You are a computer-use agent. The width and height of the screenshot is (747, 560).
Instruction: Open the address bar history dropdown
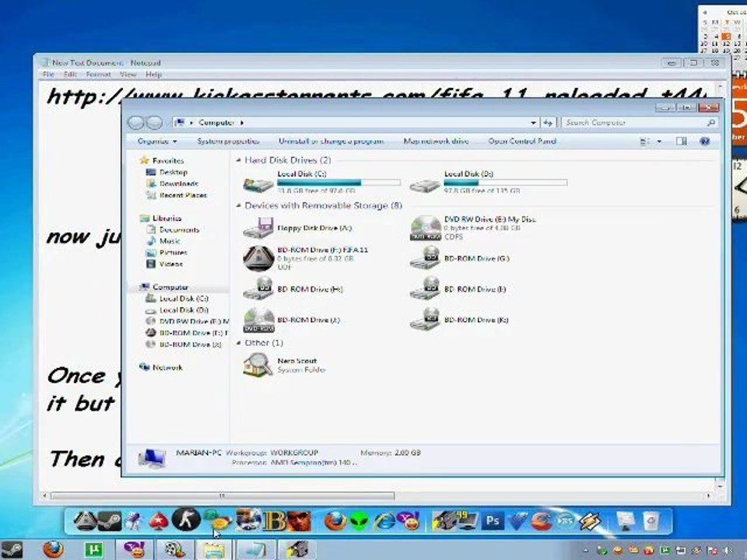tap(533, 123)
